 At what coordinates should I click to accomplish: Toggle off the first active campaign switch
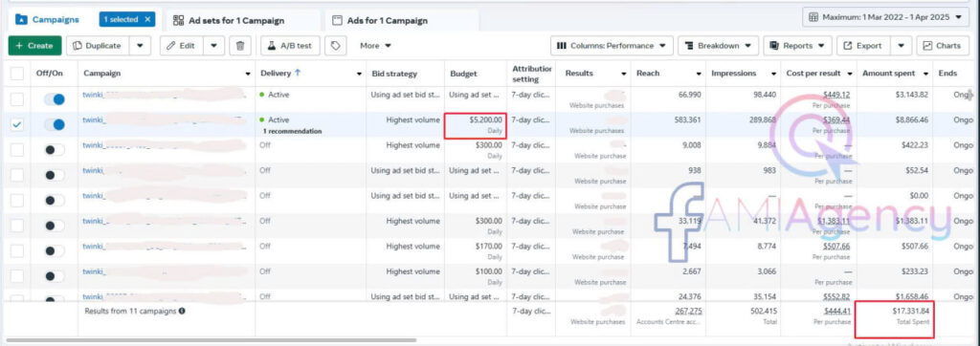click(55, 98)
